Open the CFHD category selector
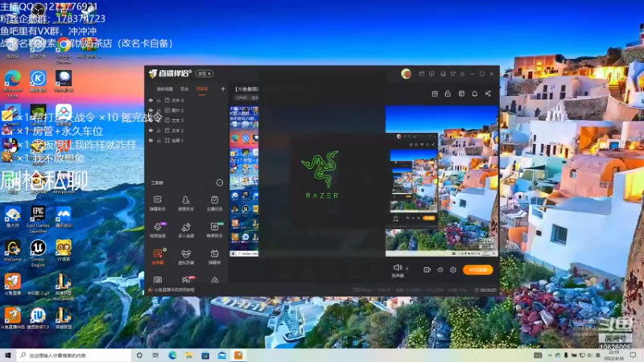 tap(247, 97)
